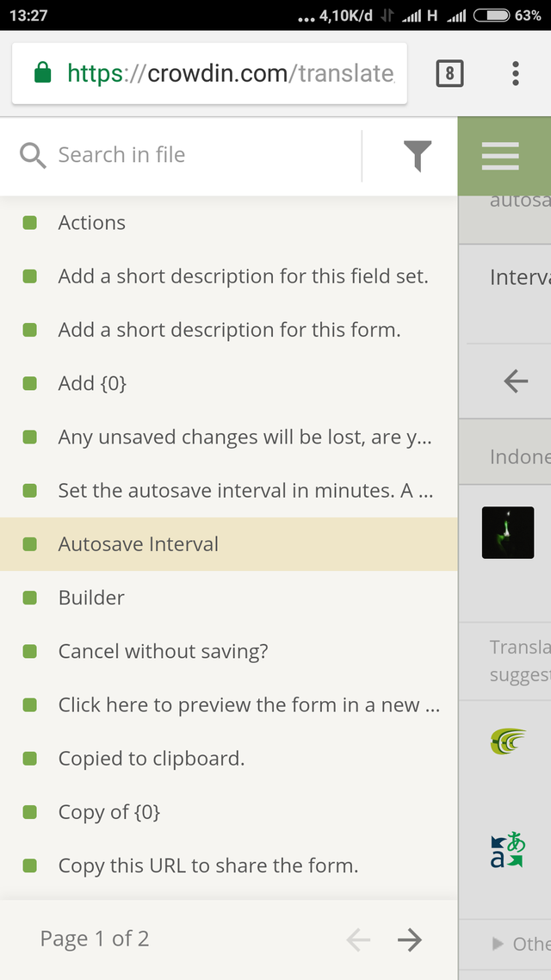Open the filter funnel icon
This screenshot has width=551, height=980.
[417, 156]
